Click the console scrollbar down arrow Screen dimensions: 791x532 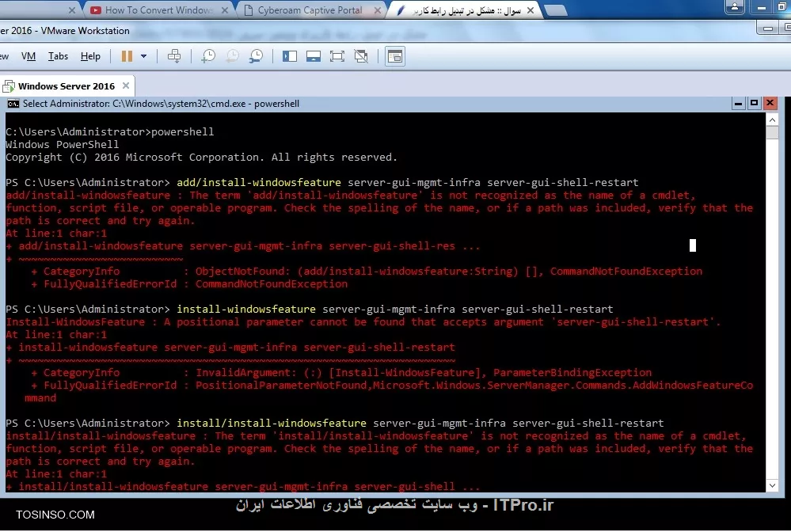[772, 485]
